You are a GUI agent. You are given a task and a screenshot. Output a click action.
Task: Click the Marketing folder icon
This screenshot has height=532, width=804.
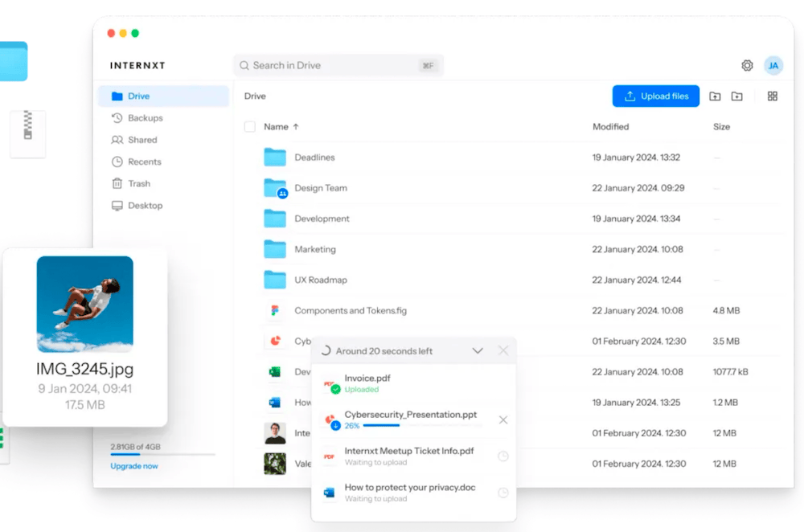(275, 249)
